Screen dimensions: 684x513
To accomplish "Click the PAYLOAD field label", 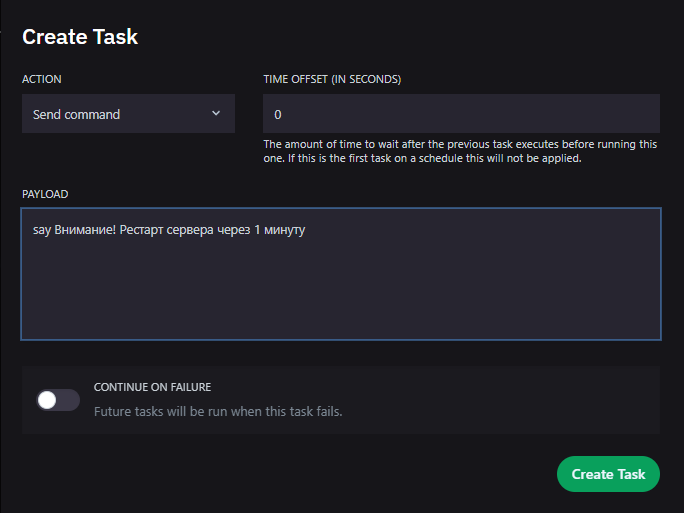I will (45, 193).
